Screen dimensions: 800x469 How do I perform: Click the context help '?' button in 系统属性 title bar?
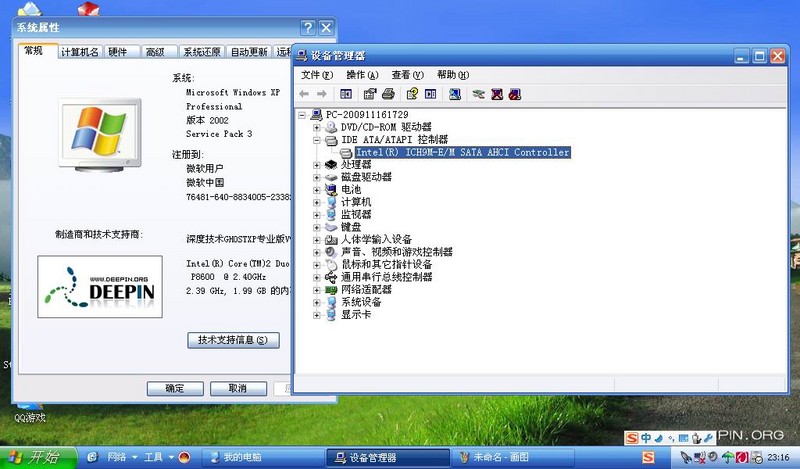(308, 28)
